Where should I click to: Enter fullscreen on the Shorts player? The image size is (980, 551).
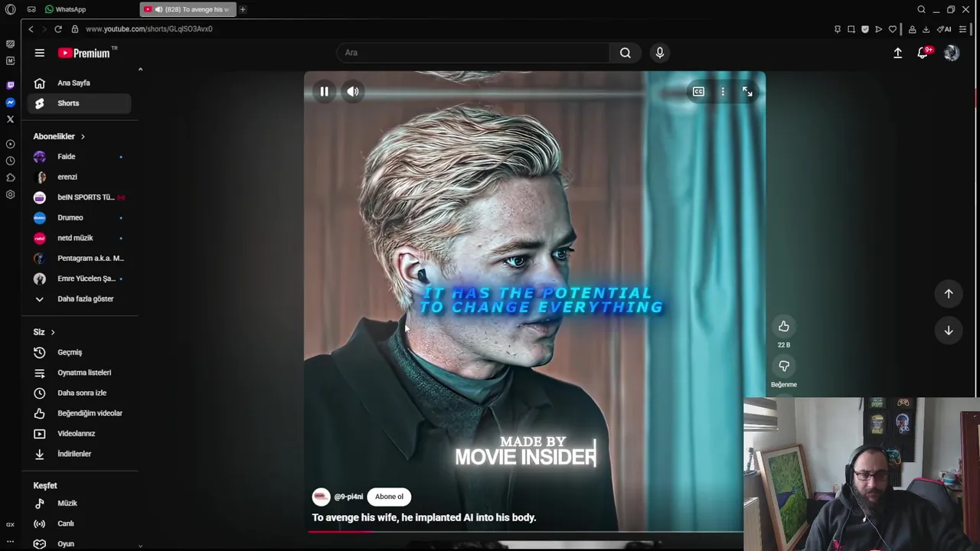tap(747, 92)
